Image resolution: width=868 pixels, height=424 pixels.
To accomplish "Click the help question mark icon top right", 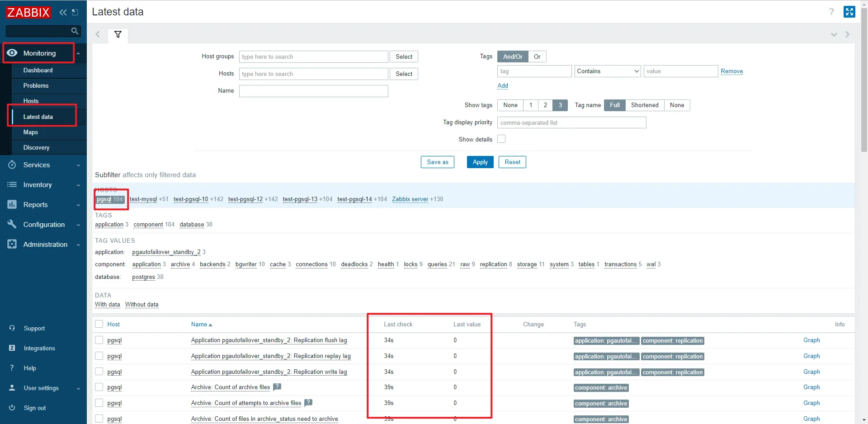I will 831,12.
